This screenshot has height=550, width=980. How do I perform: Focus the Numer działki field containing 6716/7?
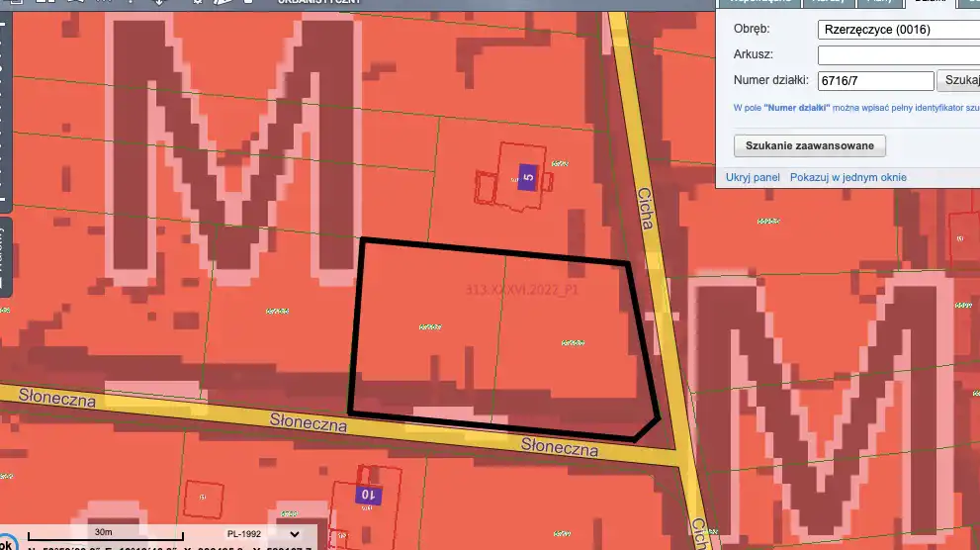pyautogui.click(x=875, y=81)
